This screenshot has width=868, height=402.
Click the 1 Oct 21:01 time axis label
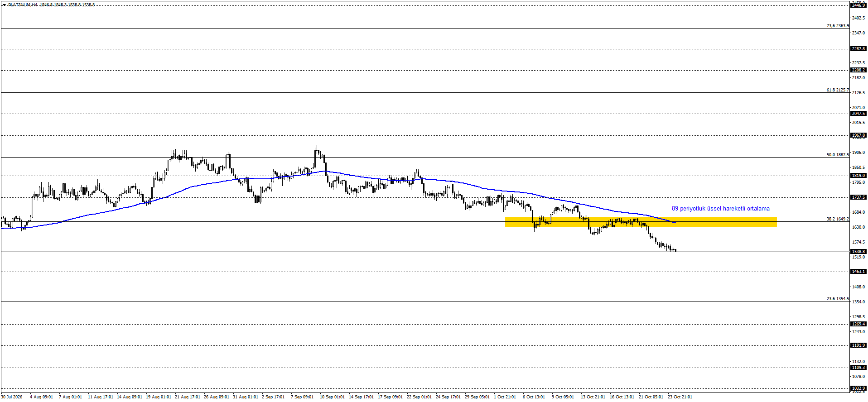coord(505,397)
